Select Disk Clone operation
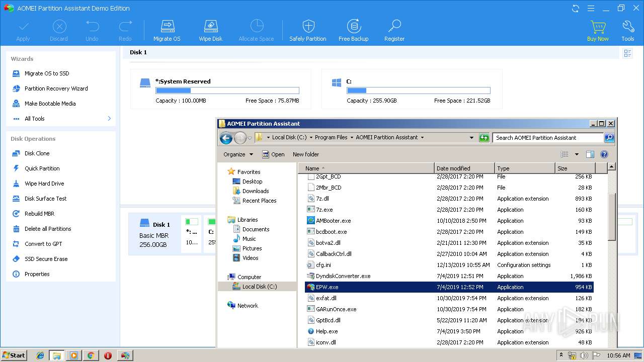This screenshot has height=362, width=644. point(37,153)
